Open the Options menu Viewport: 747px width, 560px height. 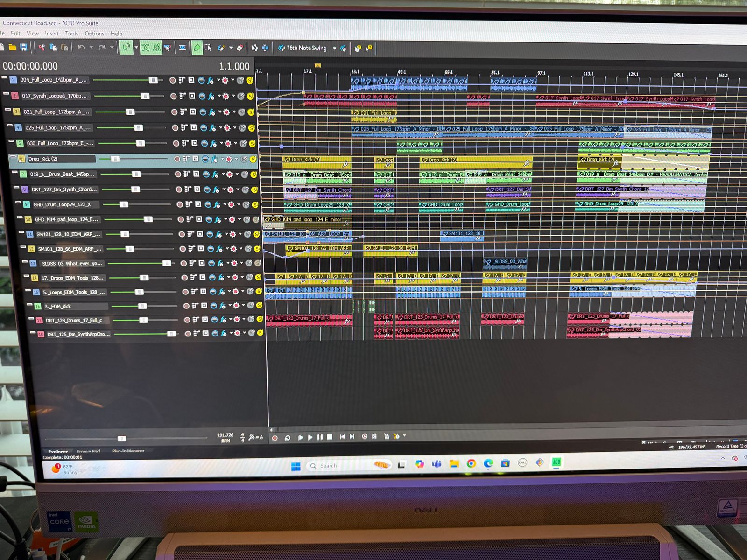tap(94, 34)
